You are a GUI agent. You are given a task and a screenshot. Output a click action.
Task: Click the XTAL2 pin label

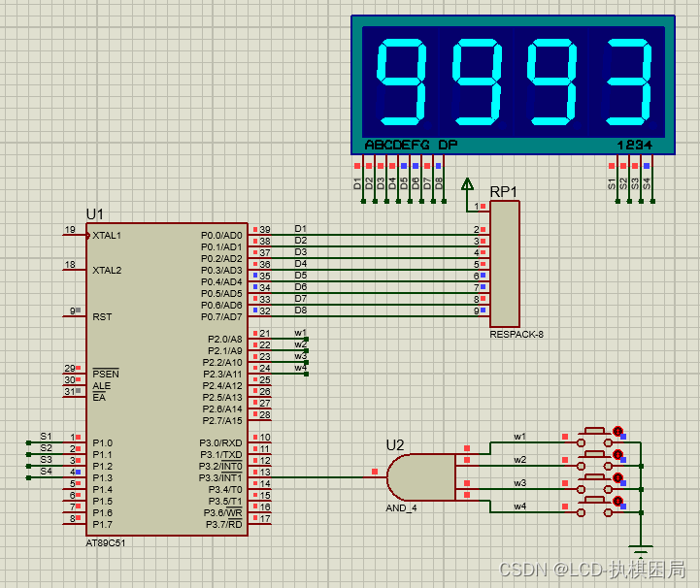coord(107,270)
